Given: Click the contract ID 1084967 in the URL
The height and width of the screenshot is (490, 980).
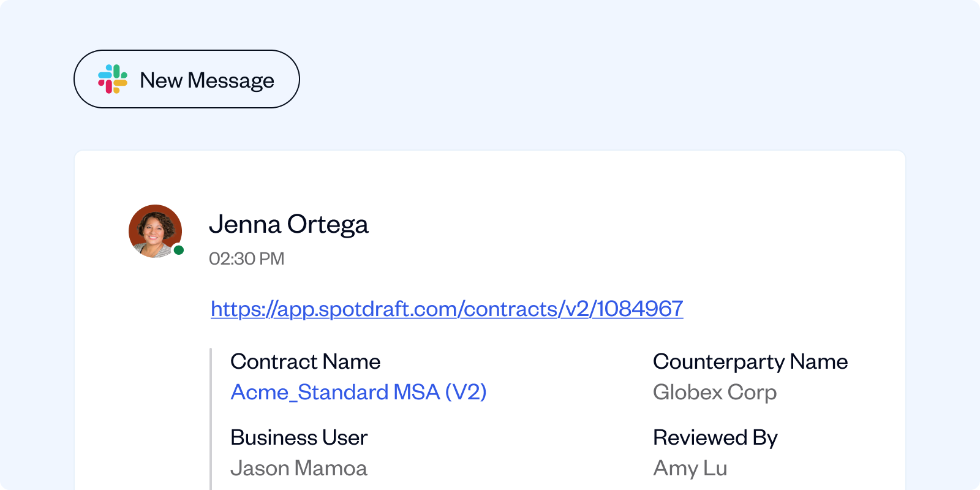Looking at the screenshot, I should 639,309.
